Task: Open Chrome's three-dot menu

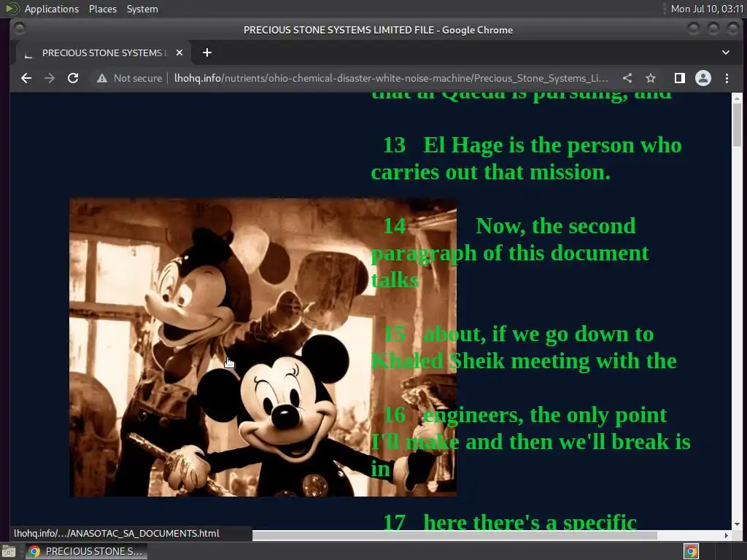Action: tap(727, 78)
